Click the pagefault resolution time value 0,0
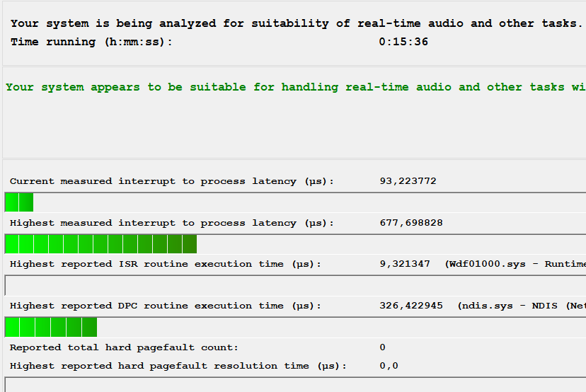The image size is (586, 392). [389, 366]
